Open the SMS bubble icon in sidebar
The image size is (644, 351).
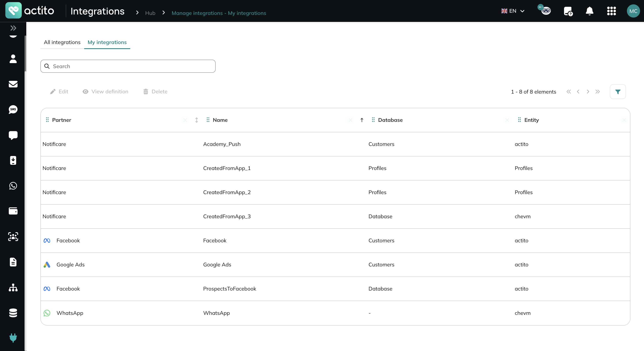pos(13,109)
